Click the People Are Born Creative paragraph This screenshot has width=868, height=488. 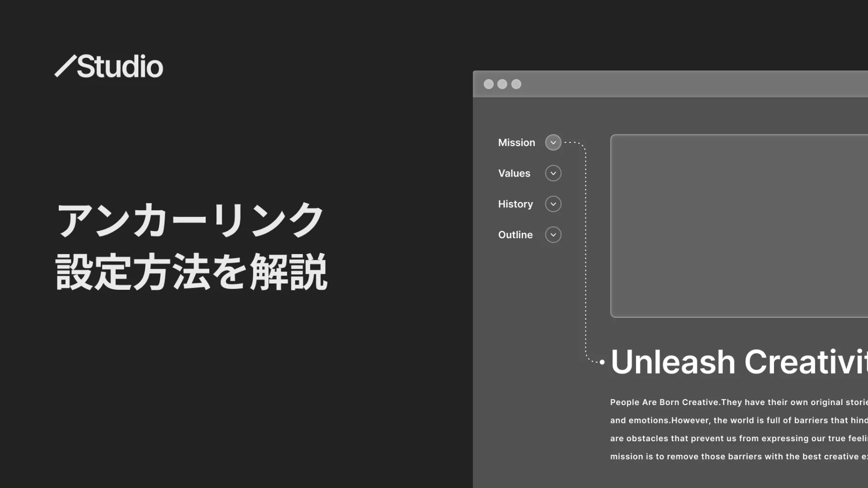tap(739, 429)
